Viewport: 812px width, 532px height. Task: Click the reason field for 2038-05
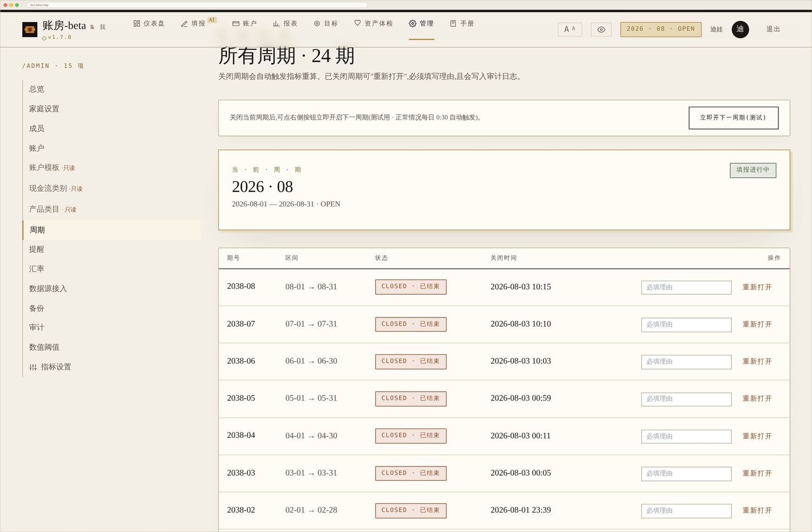686,399
